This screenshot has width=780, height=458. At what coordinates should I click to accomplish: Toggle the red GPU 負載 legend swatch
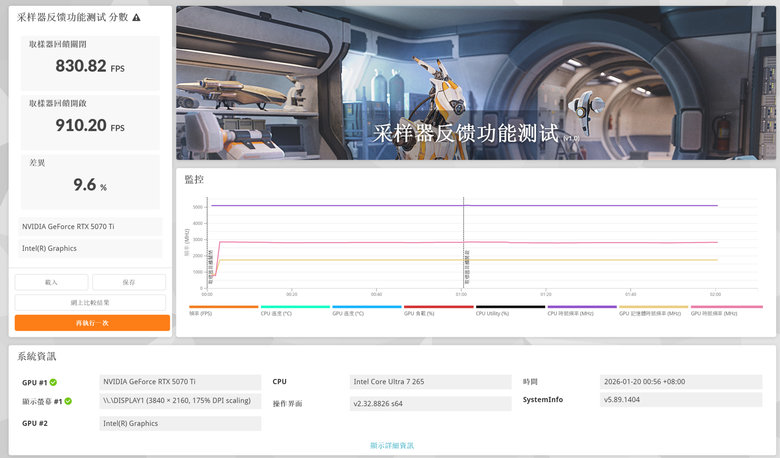coord(438,307)
